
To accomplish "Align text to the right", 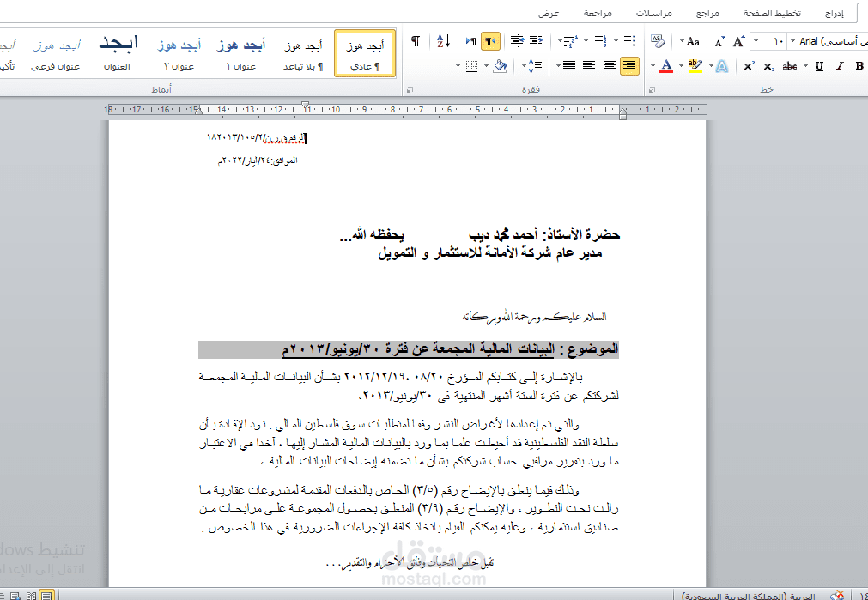I will 629,66.
